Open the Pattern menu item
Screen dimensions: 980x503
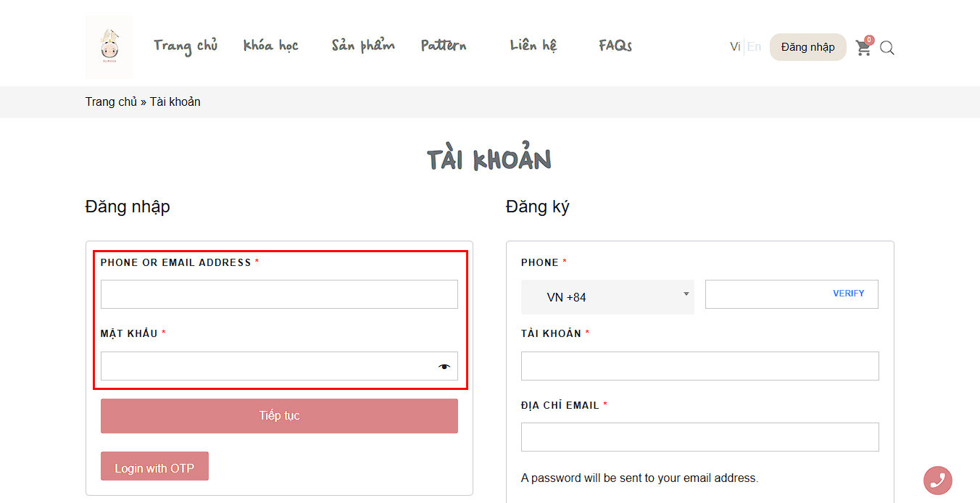444,46
